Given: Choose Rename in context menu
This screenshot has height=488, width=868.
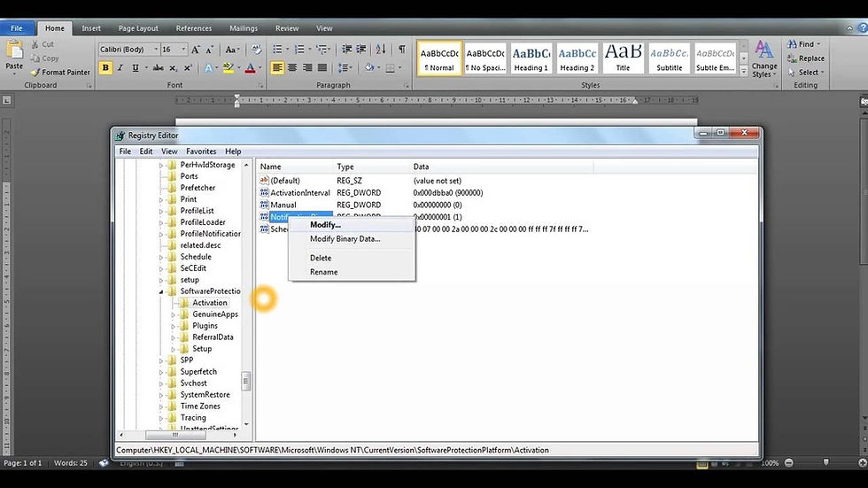Looking at the screenshot, I should (x=352, y=272).
